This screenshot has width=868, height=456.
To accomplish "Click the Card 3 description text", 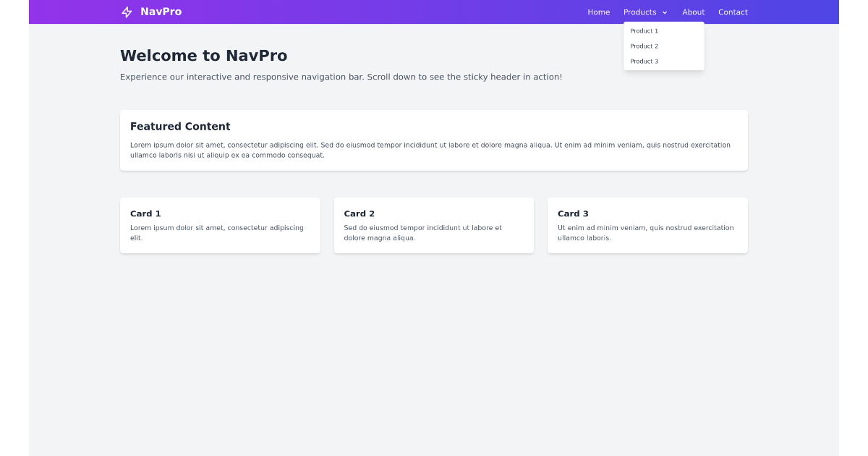I will pos(646,232).
